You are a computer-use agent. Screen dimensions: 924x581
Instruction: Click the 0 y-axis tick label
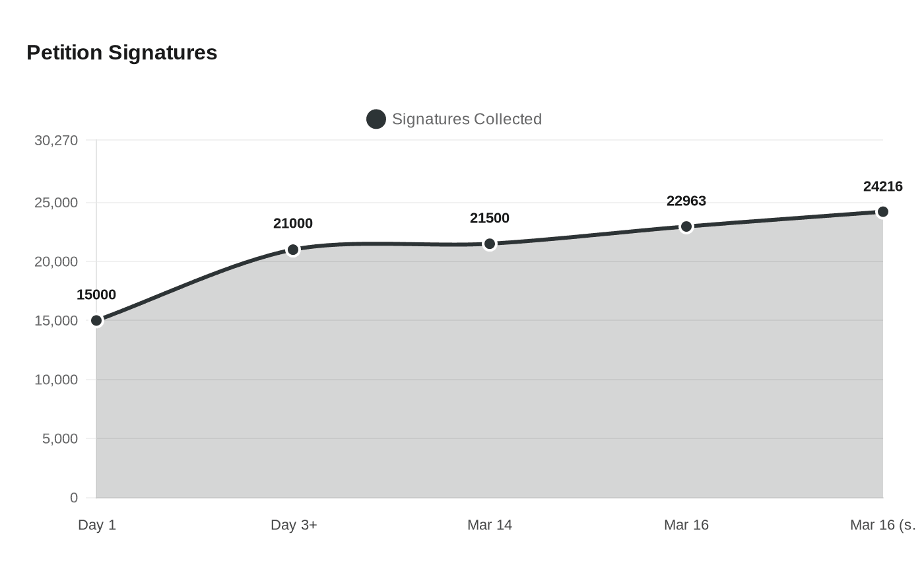74,498
